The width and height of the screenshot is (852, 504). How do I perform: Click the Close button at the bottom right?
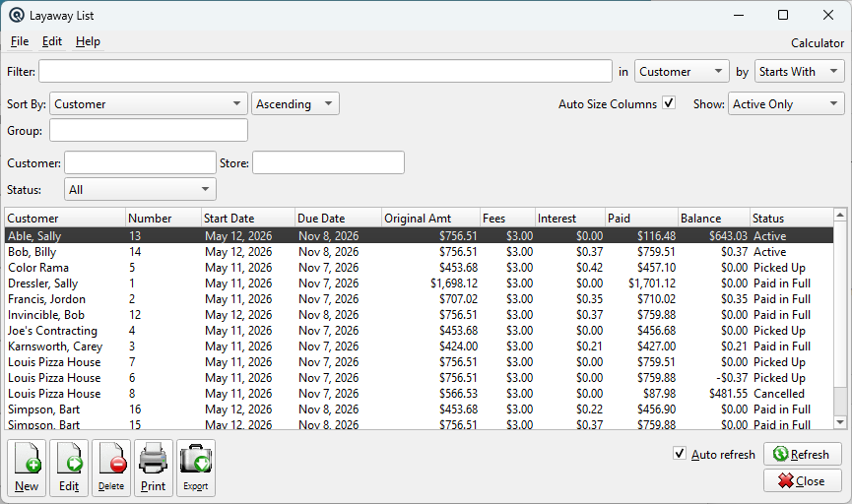[x=803, y=480]
